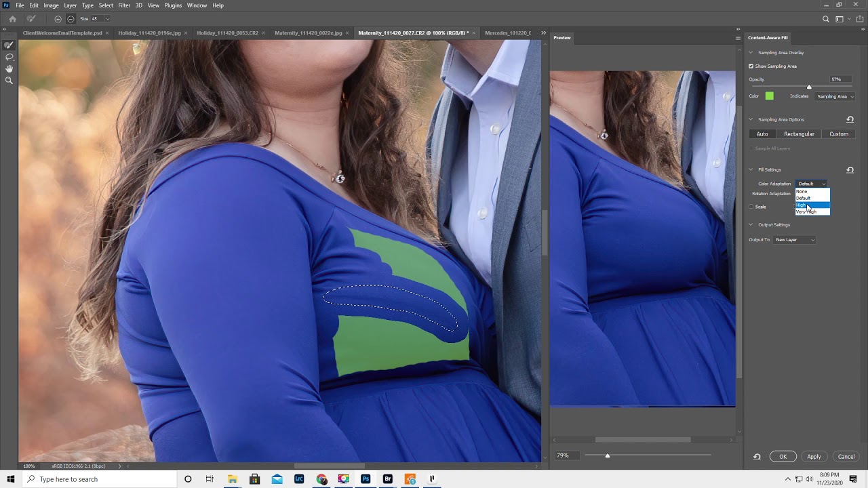Click the add-to-overlay plus icon
868x488 pixels.
[x=58, y=19]
